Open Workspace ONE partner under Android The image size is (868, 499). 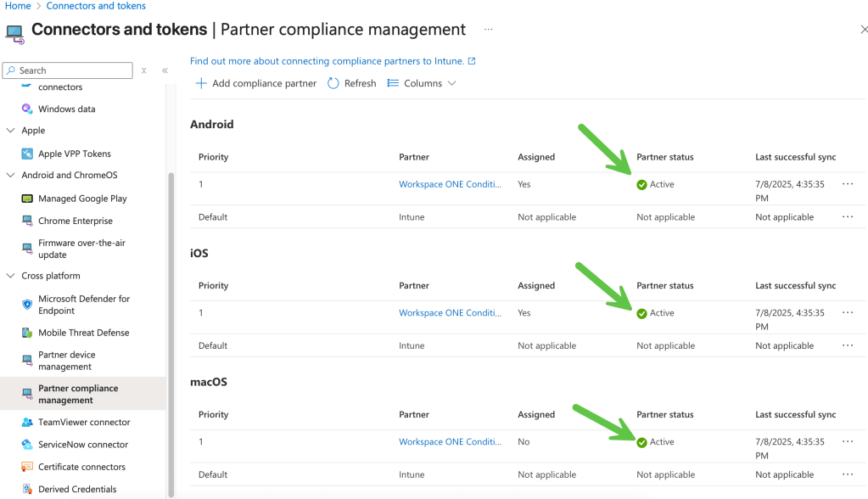tap(450, 184)
